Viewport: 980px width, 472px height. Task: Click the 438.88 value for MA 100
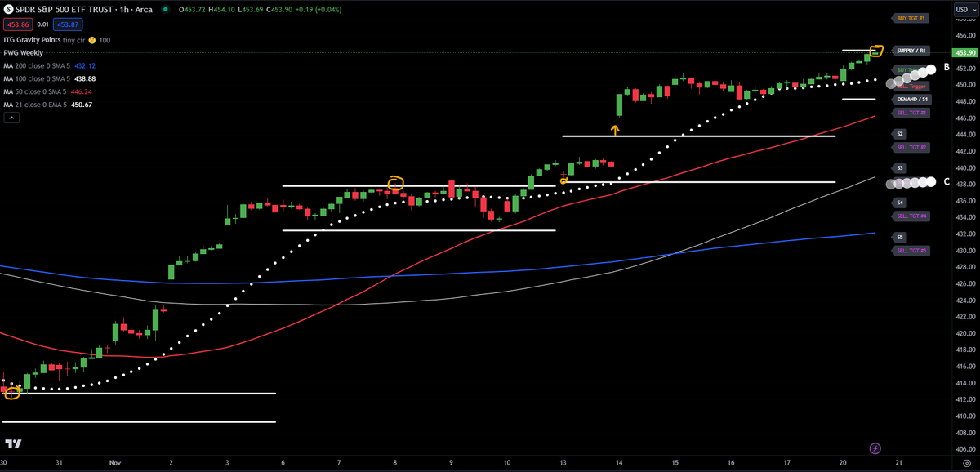pos(86,78)
